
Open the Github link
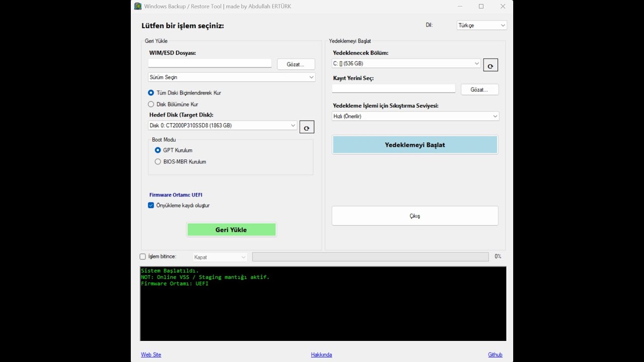495,354
